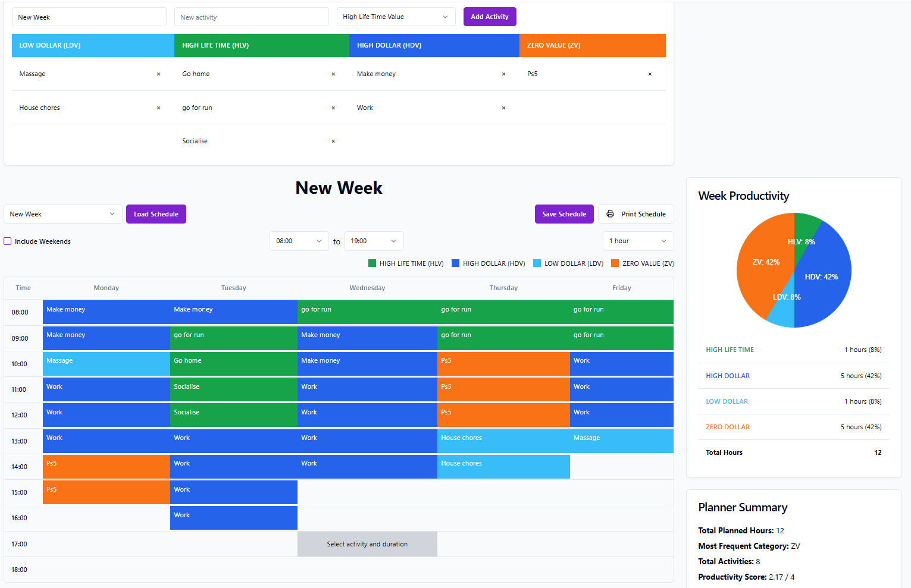Delete House chores using its x icon
This screenshot has width=911, height=588.
coord(158,108)
